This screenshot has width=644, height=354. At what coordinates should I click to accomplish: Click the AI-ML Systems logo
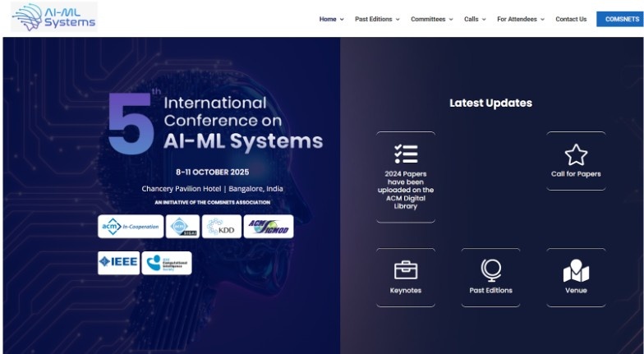click(54, 16)
